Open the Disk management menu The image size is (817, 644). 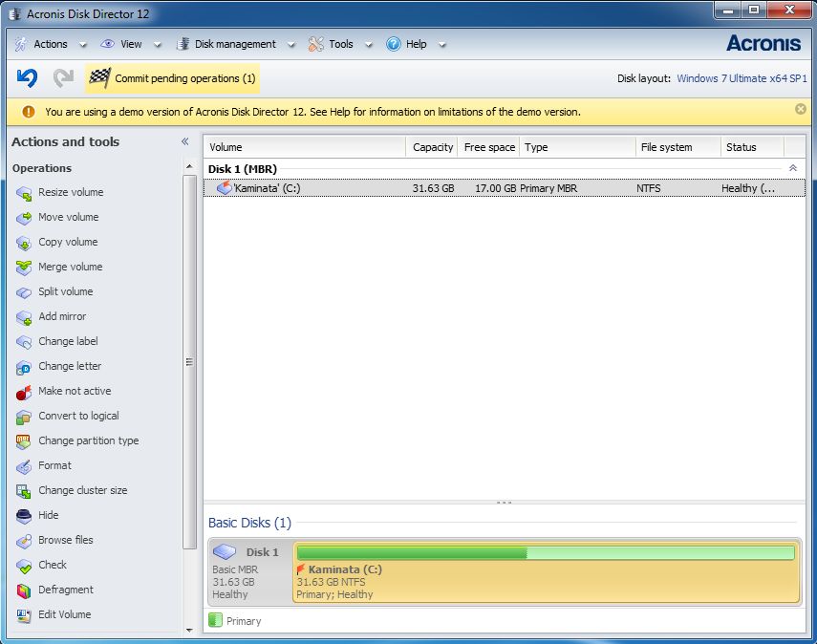pyautogui.click(x=235, y=44)
